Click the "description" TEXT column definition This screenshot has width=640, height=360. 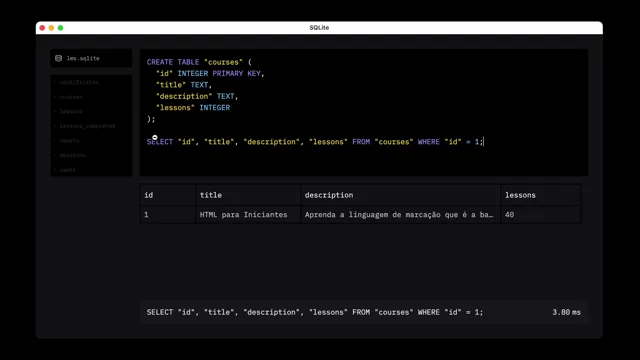pos(197,96)
